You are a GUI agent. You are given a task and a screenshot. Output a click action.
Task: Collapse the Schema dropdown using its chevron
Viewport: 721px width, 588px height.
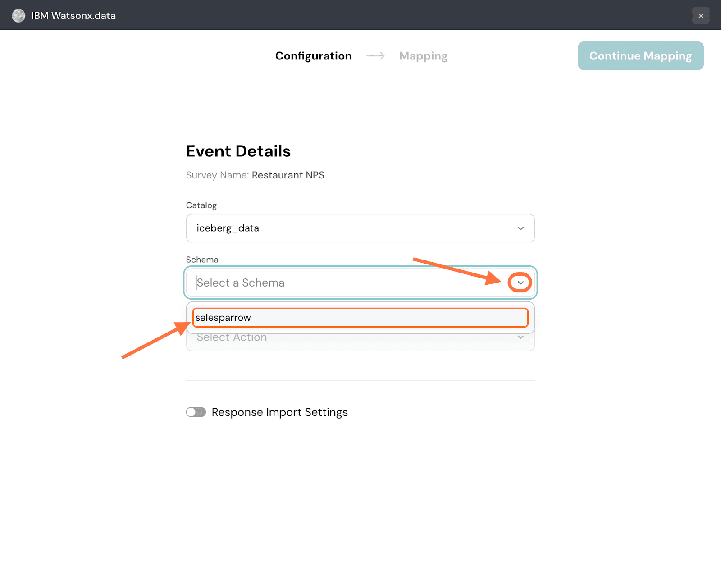pyautogui.click(x=520, y=283)
